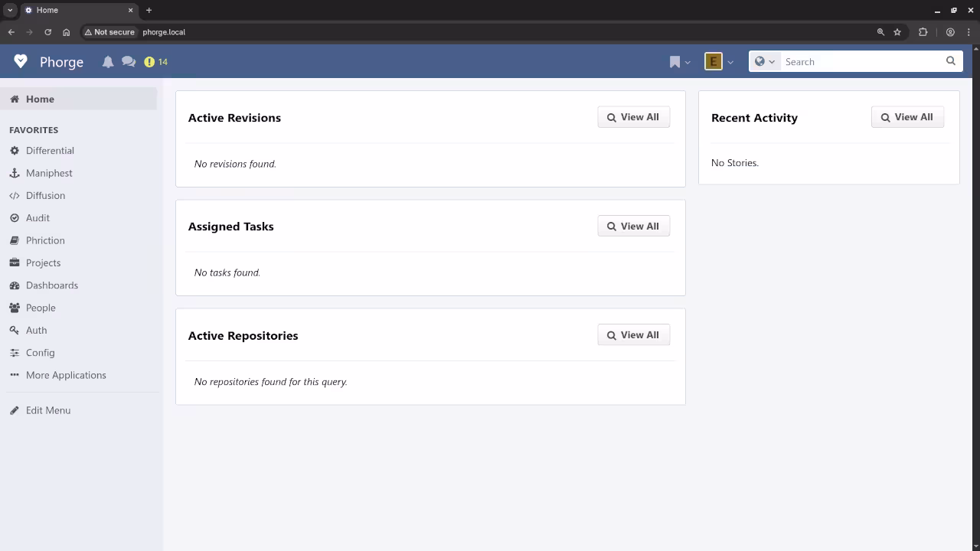
Task: Click the Phorge heart logo icon
Action: point(21,61)
